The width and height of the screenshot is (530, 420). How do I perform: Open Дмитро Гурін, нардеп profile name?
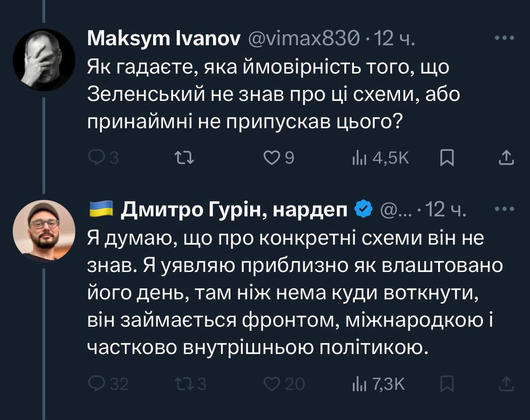point(234,210)
